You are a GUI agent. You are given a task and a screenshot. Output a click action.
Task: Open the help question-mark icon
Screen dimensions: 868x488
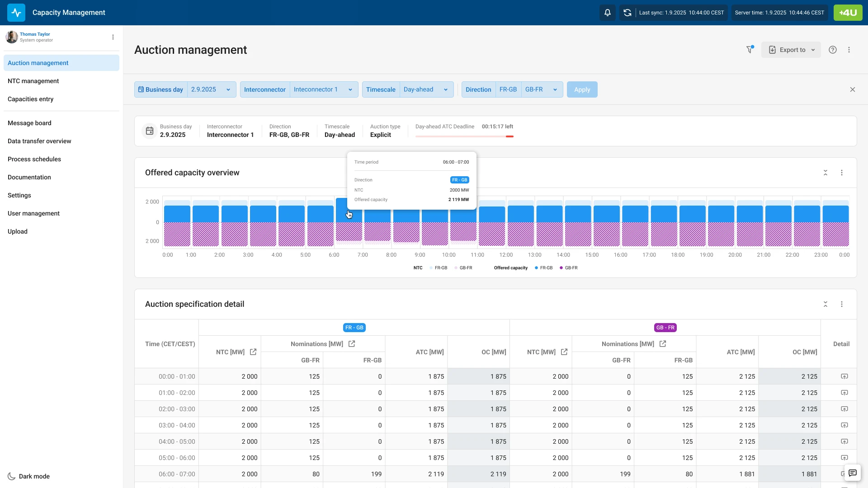click(x=833, y=50)
